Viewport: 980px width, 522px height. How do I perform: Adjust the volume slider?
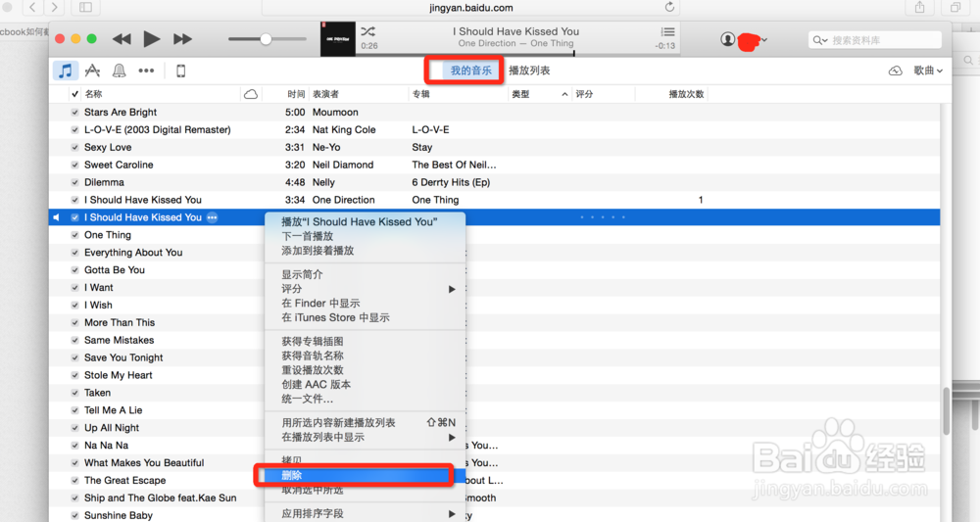click(267, 39)
